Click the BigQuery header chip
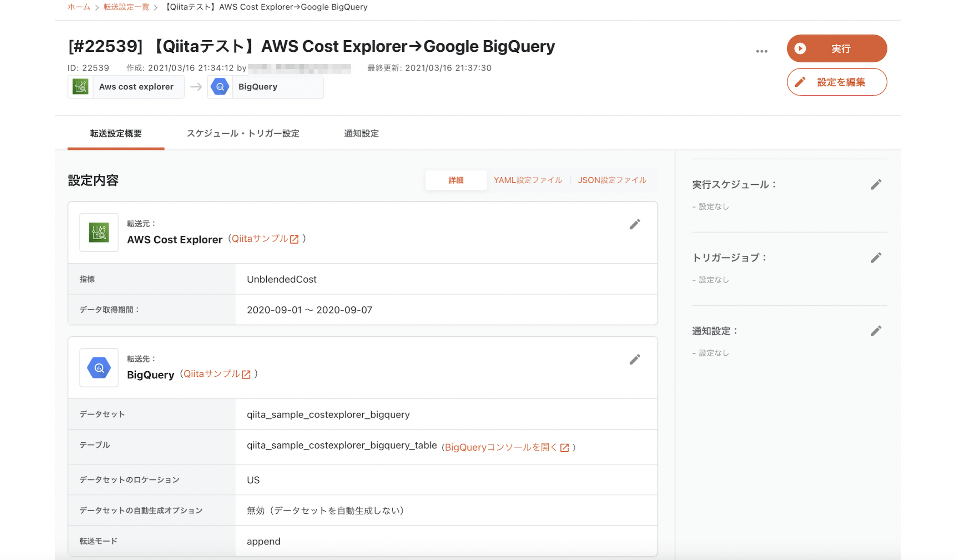956x560 pixels. click(265, 87)
